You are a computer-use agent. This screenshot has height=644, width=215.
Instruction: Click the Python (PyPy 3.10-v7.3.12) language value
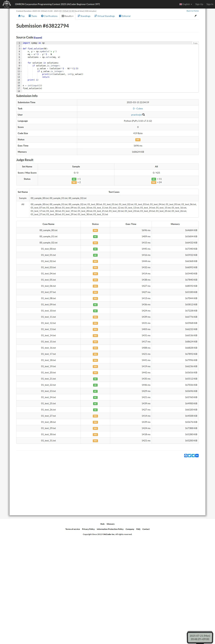(x=138, y=121)
